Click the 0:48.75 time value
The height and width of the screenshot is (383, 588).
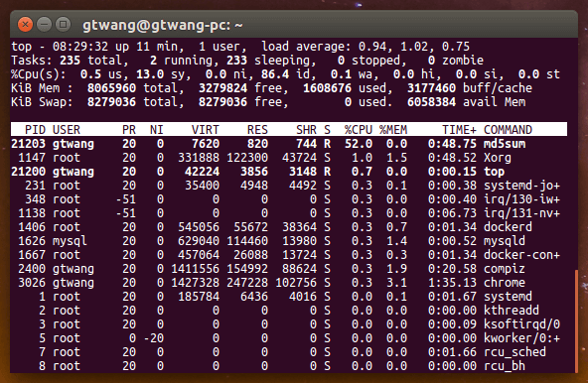452,144
